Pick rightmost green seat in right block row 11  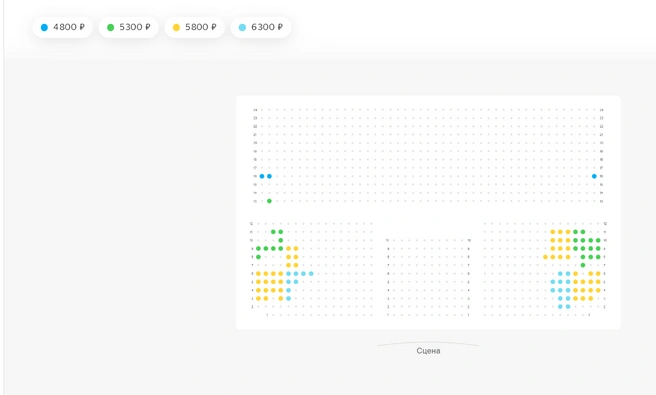click(583, 232)
